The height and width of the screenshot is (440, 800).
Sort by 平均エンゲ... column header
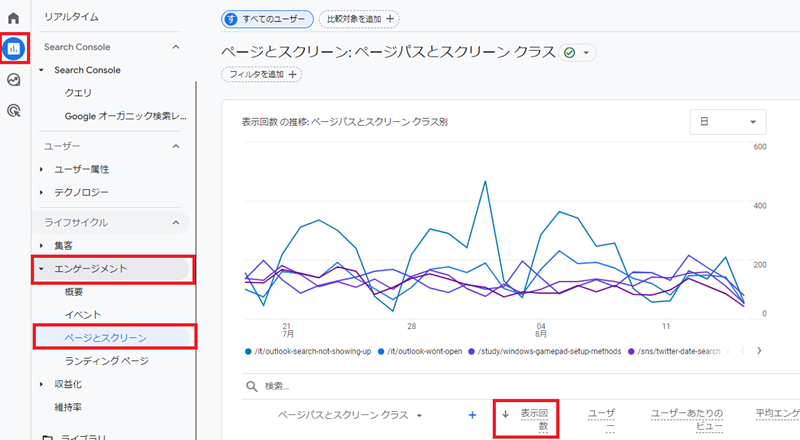coord(778,413)
